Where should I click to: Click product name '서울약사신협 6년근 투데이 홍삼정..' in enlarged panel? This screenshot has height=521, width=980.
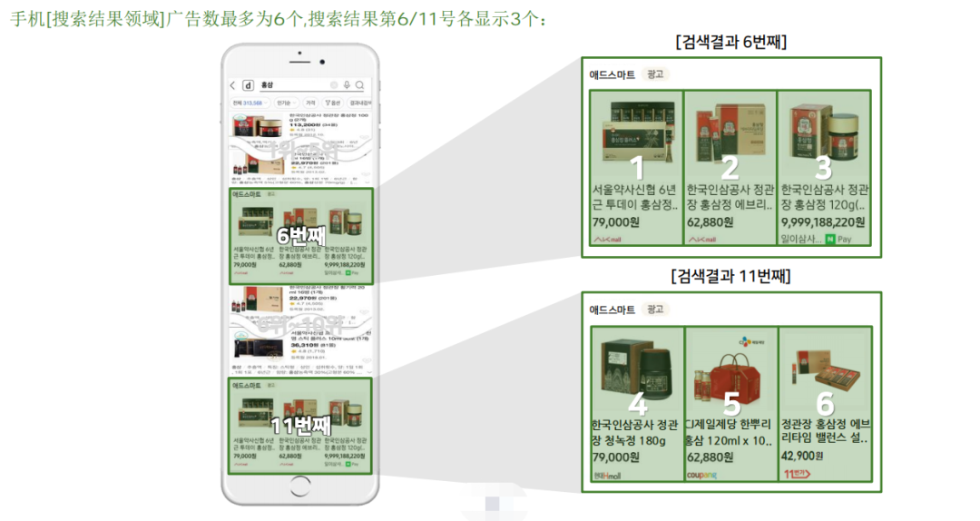[x=635, y=197]
